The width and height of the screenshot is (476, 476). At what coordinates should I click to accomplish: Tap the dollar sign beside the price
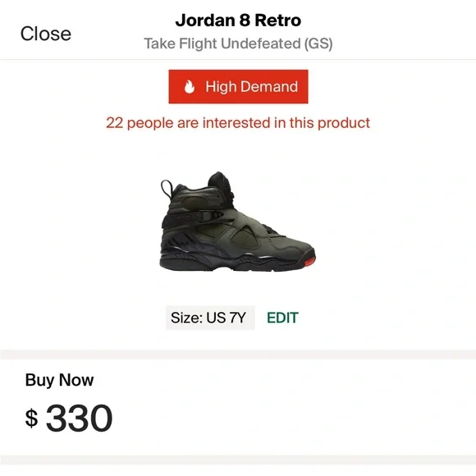click(x=31, y=418)
